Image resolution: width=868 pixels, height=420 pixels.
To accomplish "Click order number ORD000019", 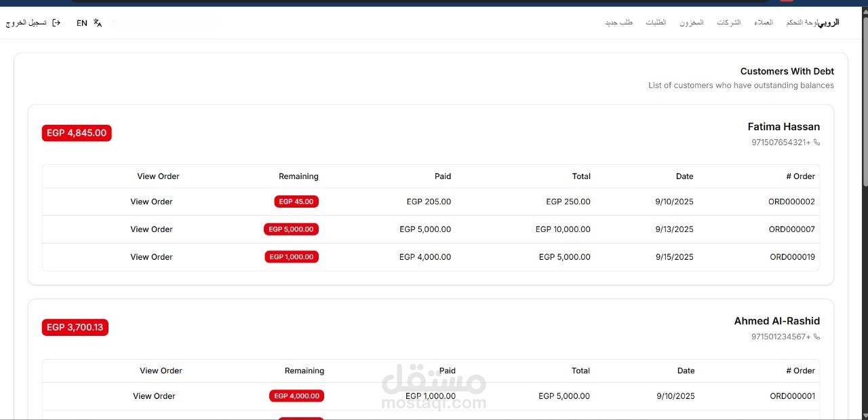I will pos(792,257).
